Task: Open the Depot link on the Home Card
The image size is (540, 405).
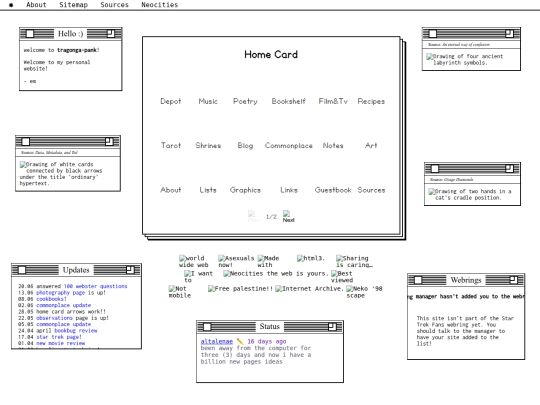Action: pyautogui.click(x=170, y=101)
